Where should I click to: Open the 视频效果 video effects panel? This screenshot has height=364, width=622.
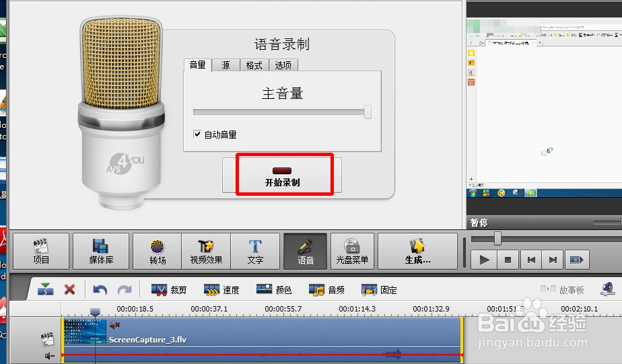[x=206, y=252]
